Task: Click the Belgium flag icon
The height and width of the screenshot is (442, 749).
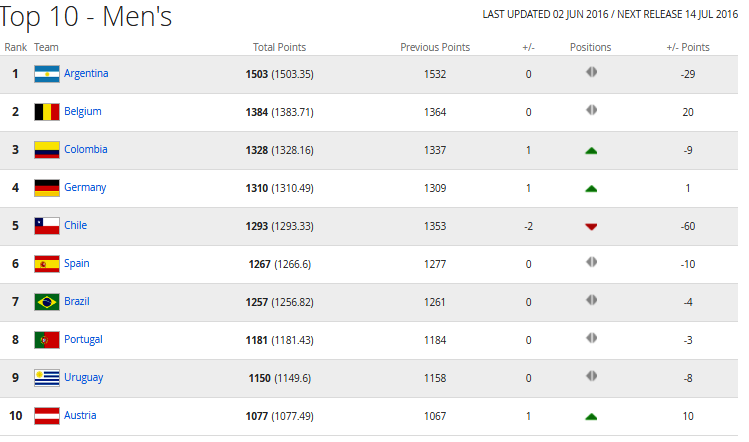Action: (47, 112)
